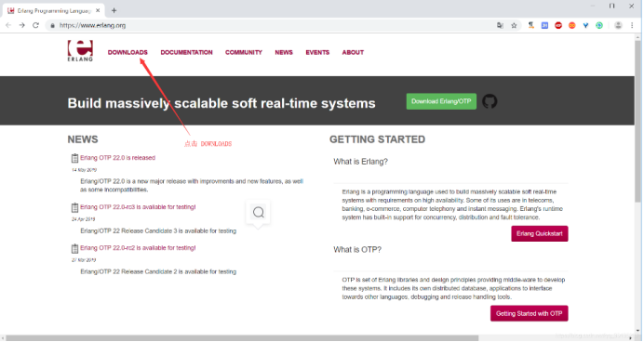Open the DOCUMENTATION menu item
This screenshot has width=644, height=342.
[186, 52]
